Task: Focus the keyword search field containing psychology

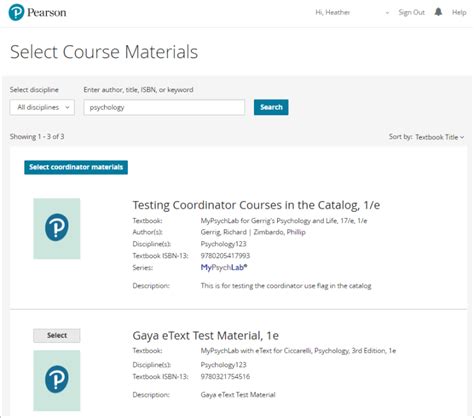Action: click(x=164, y=107)
